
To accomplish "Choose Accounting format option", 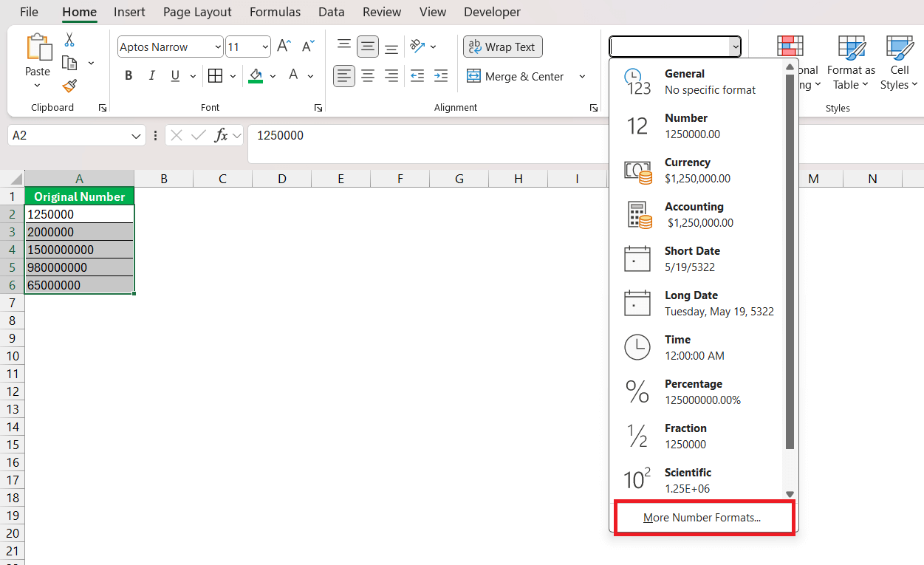I will [x=696, y=215].
